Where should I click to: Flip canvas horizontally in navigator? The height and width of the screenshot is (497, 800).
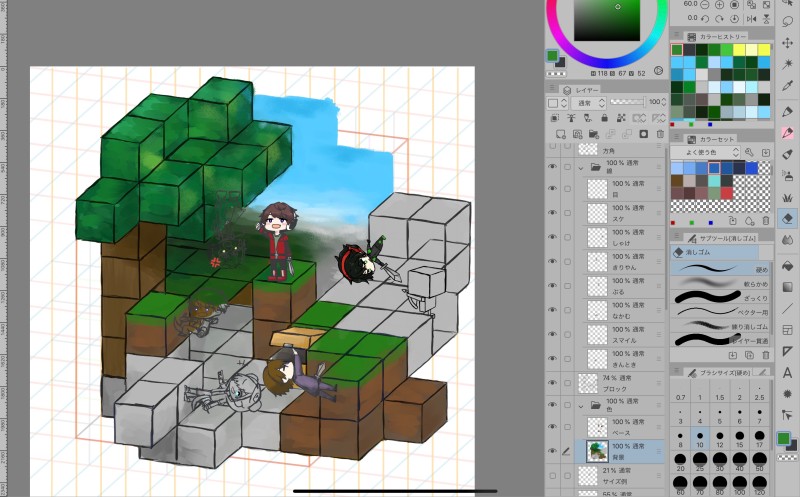(752, 18)
